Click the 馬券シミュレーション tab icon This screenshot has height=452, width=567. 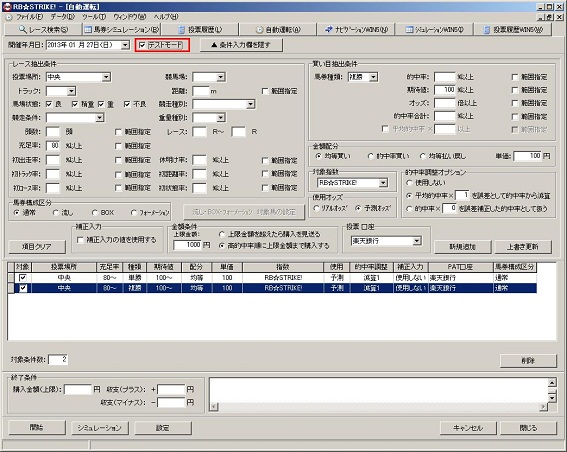(x=88, y=30)
